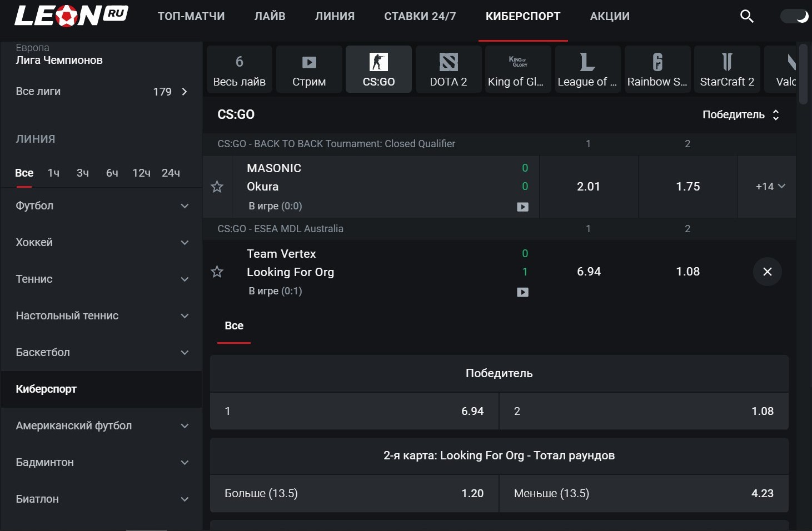Click the Leon.ru logo
This screenshot has width=812, height=531.
[71, 16]
